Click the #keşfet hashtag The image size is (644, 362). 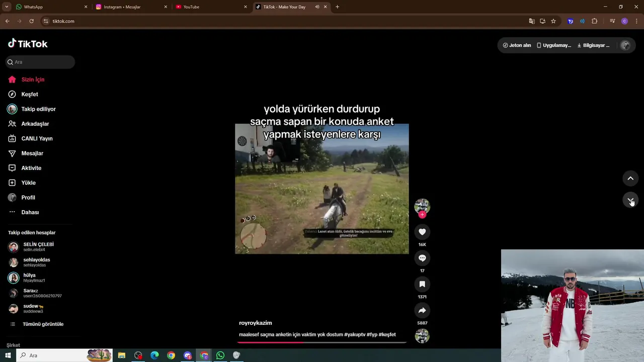tap(387, 334)
